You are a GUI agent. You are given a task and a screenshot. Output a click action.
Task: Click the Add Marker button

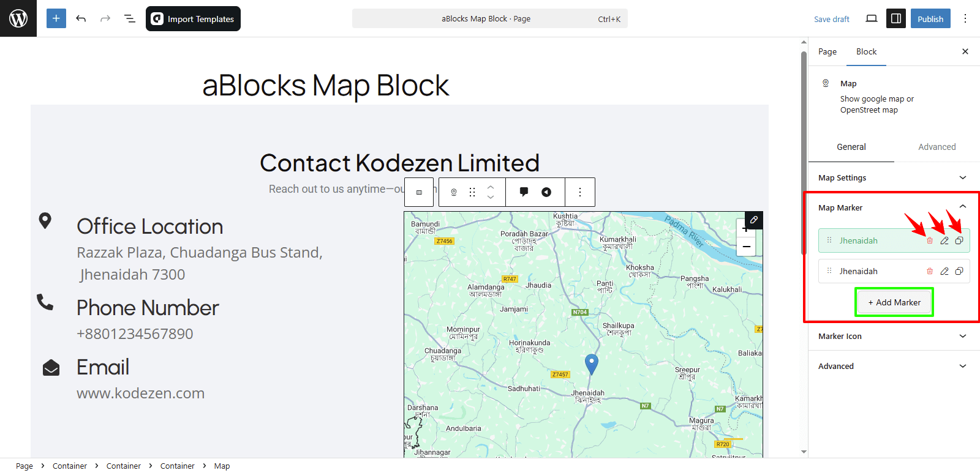coord(894,302)
